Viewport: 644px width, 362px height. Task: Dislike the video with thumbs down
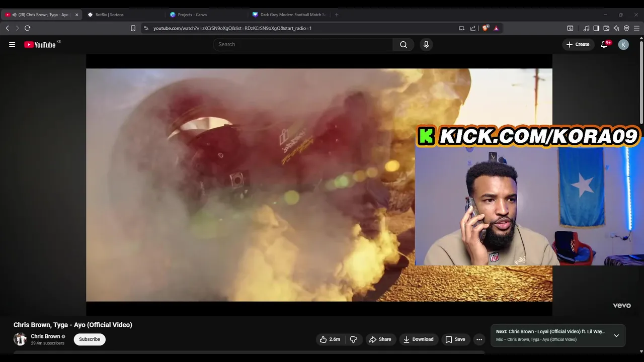tap(353, 339)
